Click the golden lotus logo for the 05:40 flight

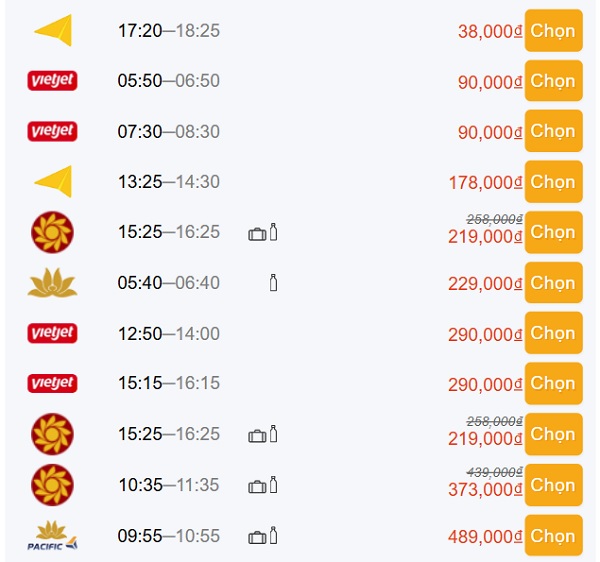tap(53, 283)
